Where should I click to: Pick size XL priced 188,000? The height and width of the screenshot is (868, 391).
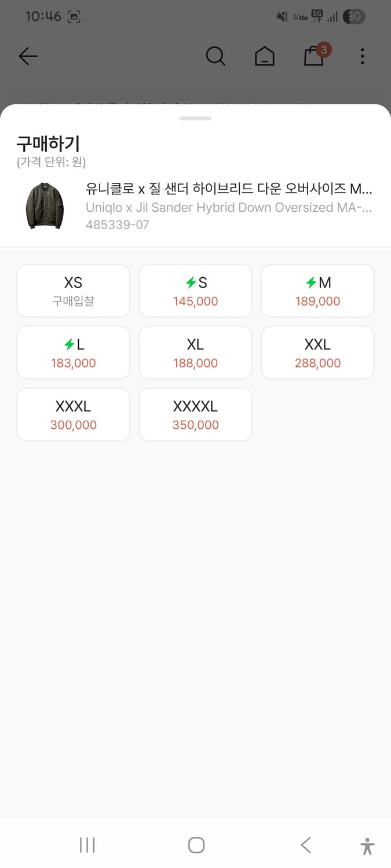(196, 353)
